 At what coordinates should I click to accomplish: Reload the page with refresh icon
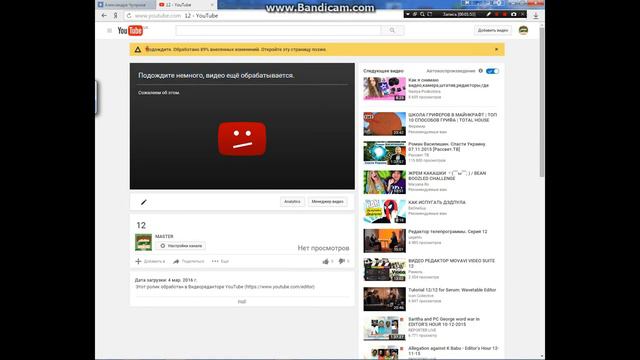coord(129,16)
